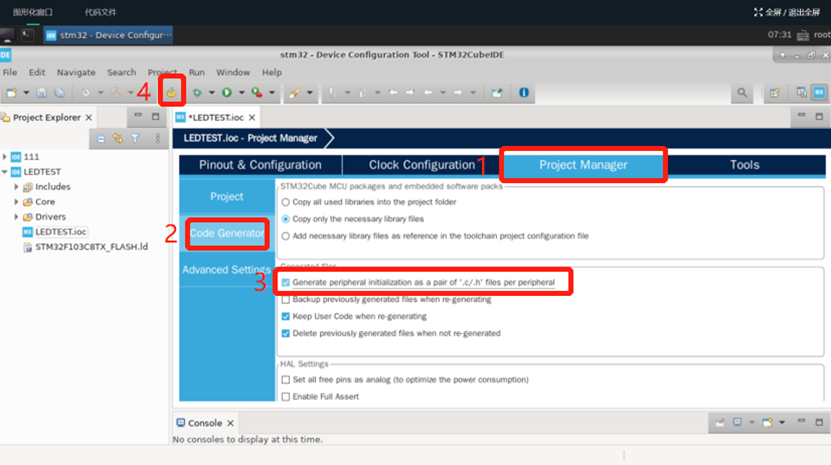Click the open-task icon left of the info icon
The height and width of the screenshot is (465, 831).
click(497, 93)
